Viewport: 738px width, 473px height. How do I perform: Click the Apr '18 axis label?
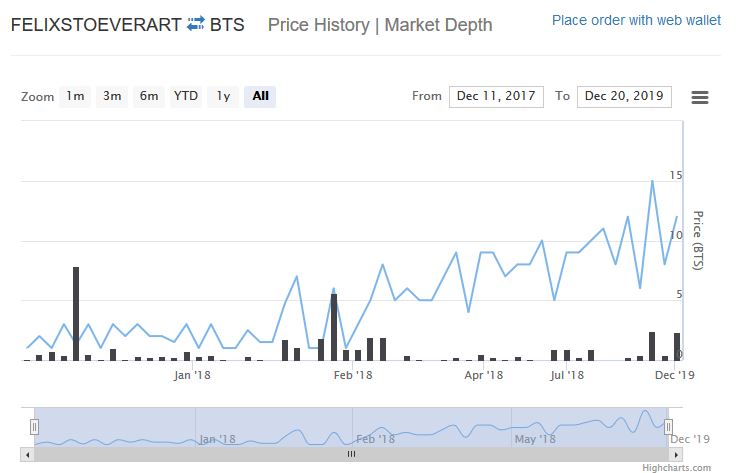click(483, 375)
